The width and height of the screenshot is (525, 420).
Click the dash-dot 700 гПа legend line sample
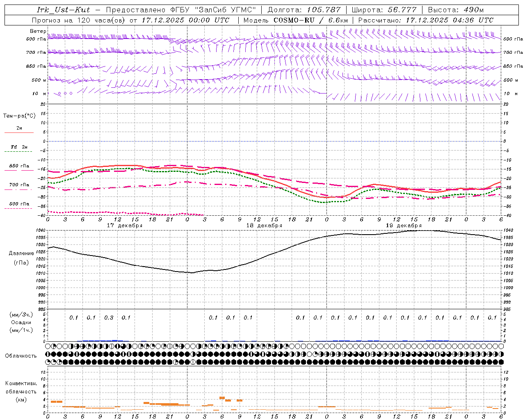[18, 189]
